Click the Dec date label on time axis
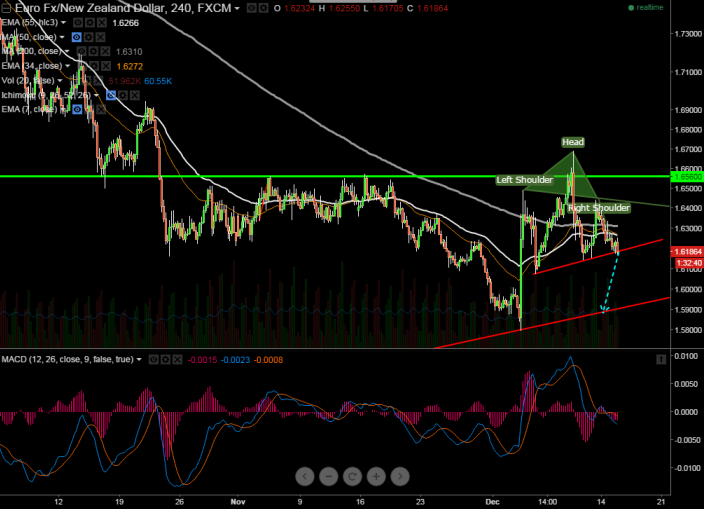Screen dimensions: 704x509 pos(493,502)
